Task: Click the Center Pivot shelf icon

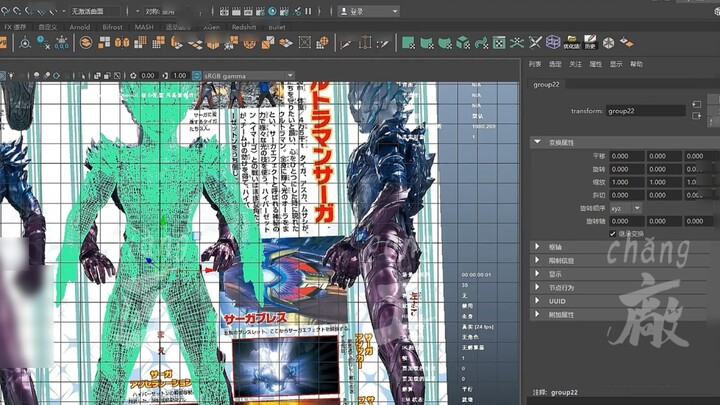Action: click(x=25, y=43)
